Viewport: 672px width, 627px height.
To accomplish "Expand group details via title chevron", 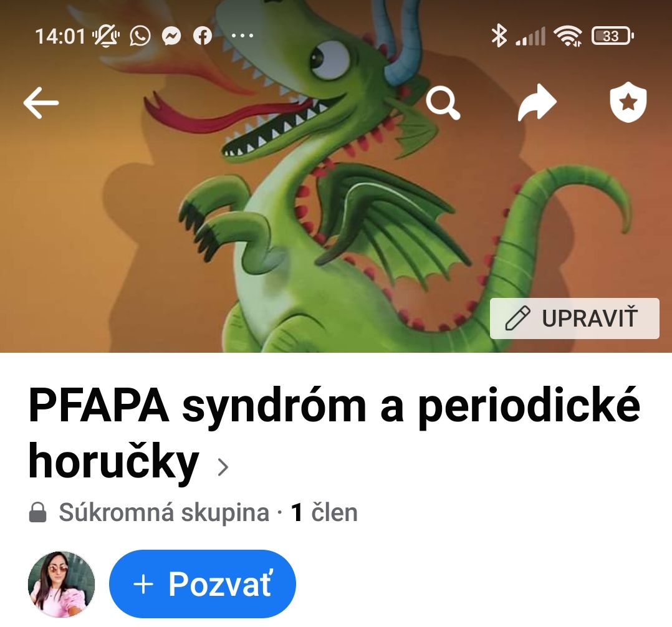I will click(223, 467).
